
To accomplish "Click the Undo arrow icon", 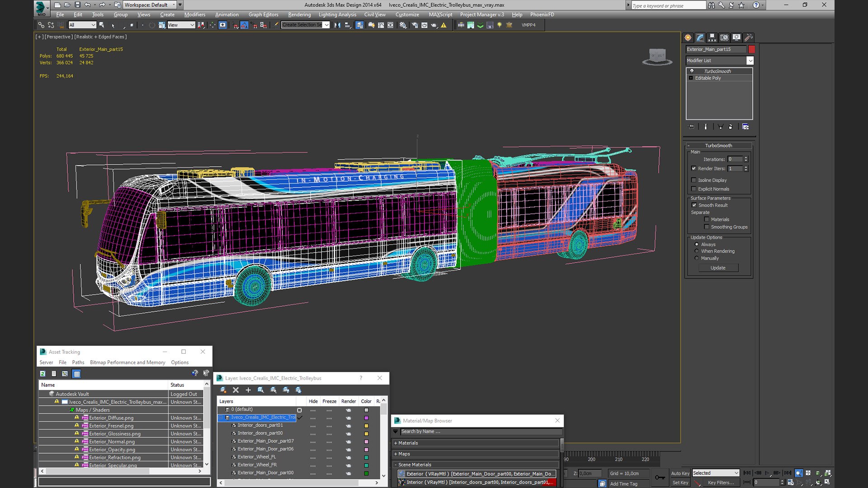I will click(88, 5).
